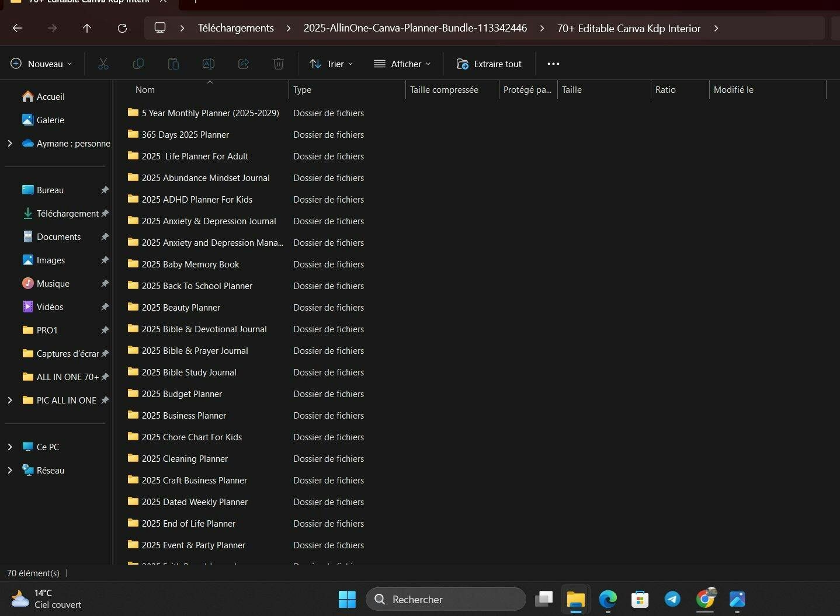840x616 pixels.
Task: Click the Rechercher taskbar search box
Action: (x=446, y=599)
